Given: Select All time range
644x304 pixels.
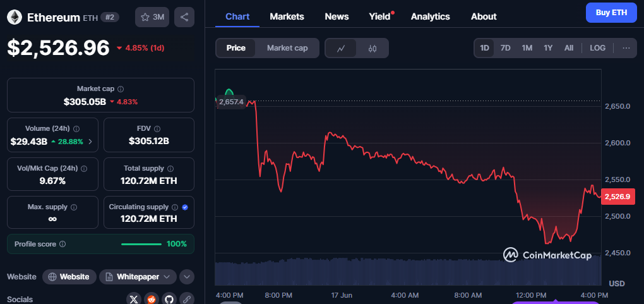Looking at the screenshot, I should point(568,48).
